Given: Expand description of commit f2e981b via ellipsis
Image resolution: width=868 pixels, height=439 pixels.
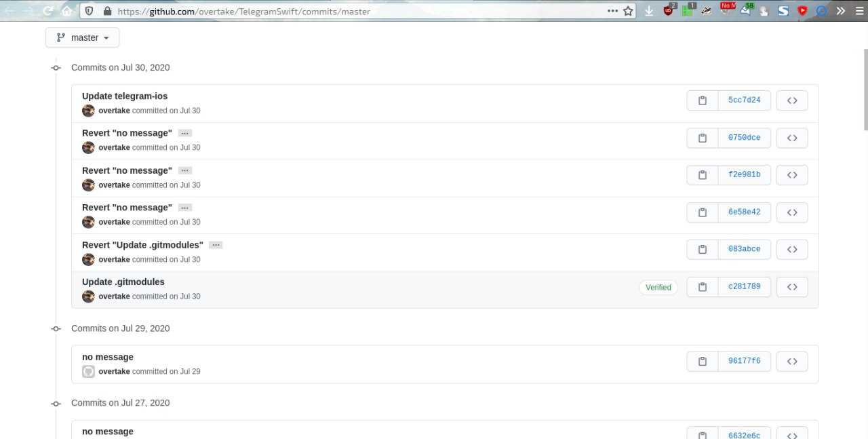Looking at the screenshot, I should (185, 171).
